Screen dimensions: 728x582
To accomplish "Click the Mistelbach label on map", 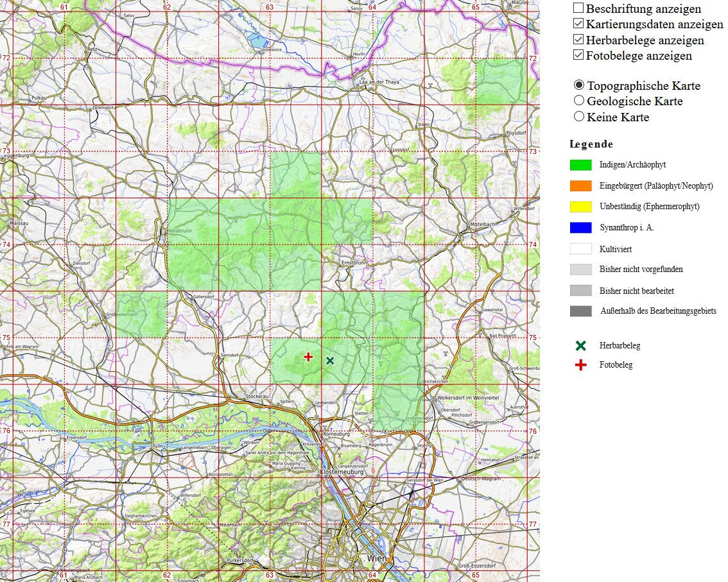I will (482, 224).
